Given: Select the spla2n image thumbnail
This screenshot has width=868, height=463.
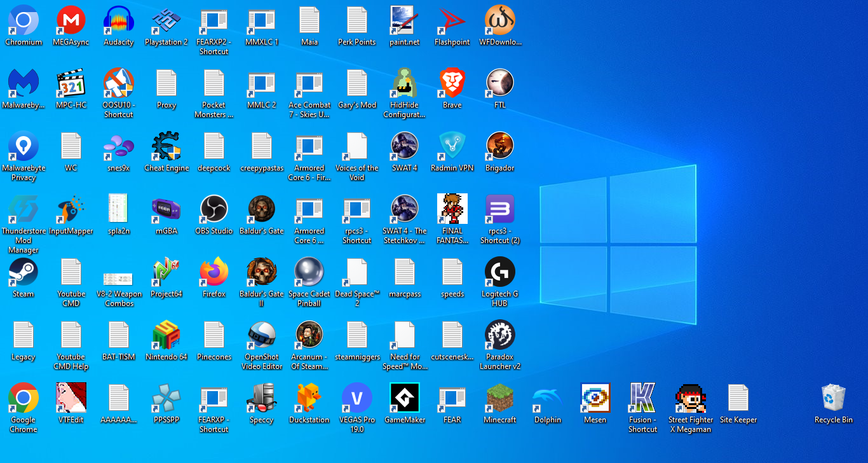Looking at the screenshot, I should coord(119,209).
